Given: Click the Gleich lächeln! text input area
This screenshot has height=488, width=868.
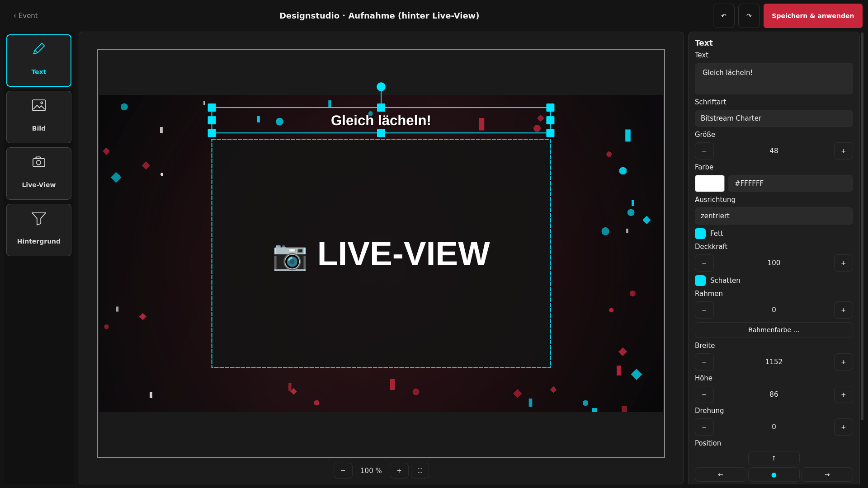Looking at the screenshot, I should [x=774, y=79].
